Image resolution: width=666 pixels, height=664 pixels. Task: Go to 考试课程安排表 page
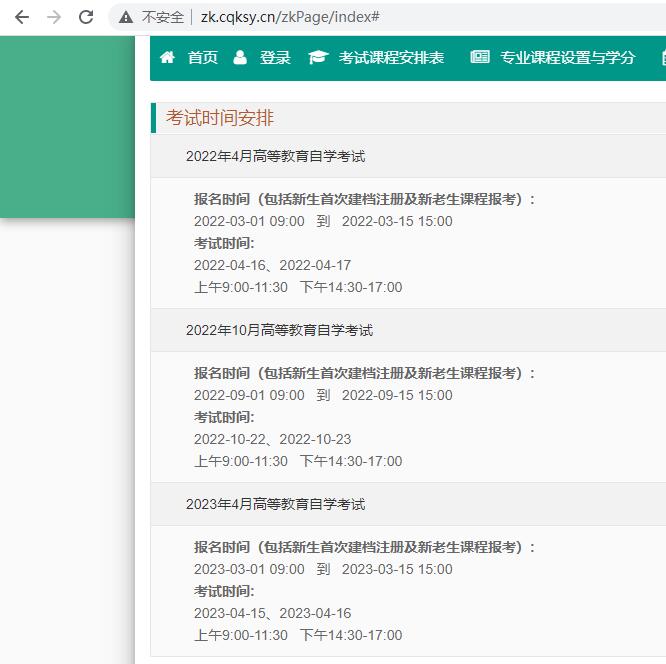[x=391, y=57]
